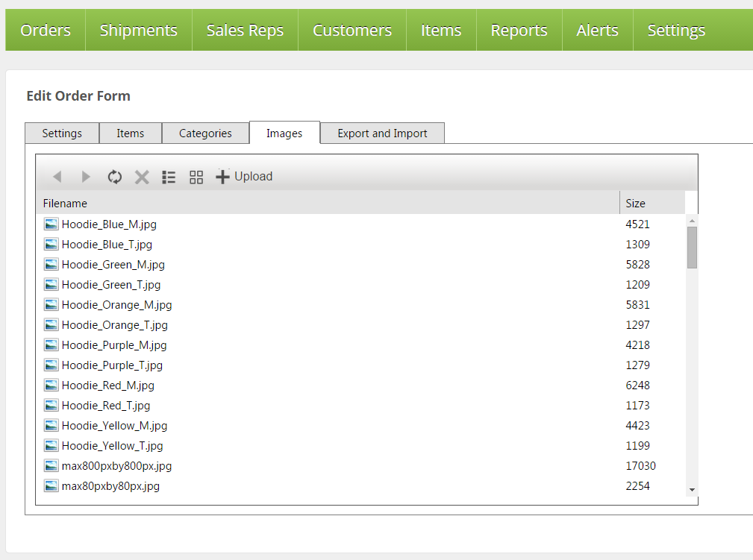Switch to grid thumbnails view icon
Image resolution: width=753 pixels, height=560 pixels.
coord(196,177)
